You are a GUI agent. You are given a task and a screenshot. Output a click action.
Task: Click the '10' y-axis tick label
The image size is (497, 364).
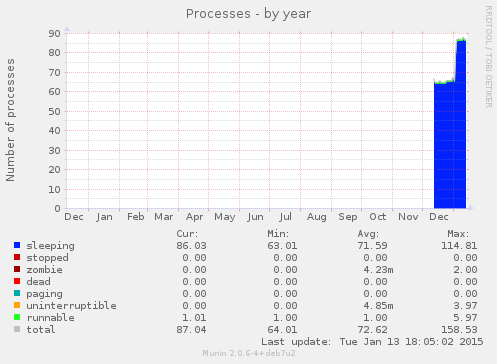[x=54, y=189]
